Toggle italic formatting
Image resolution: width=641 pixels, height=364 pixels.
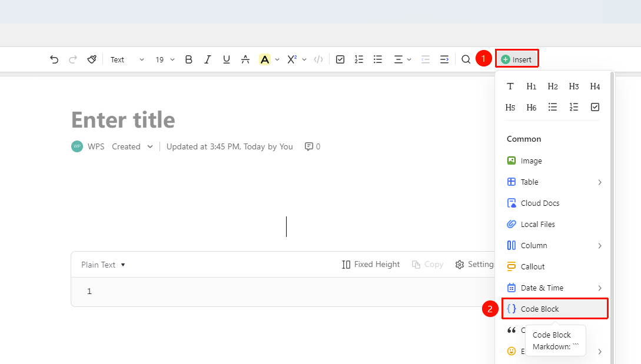tap(208, 59)
